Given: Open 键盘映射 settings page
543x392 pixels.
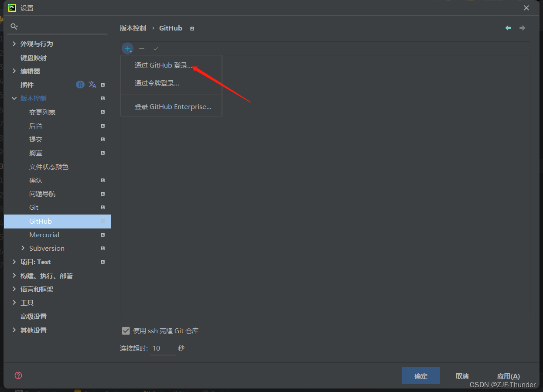Looking at the screenshot, I should [x=34, y=58].
